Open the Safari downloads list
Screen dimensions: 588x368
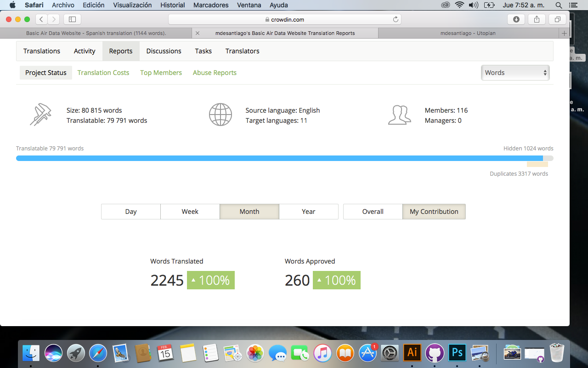tap(516, 19)
